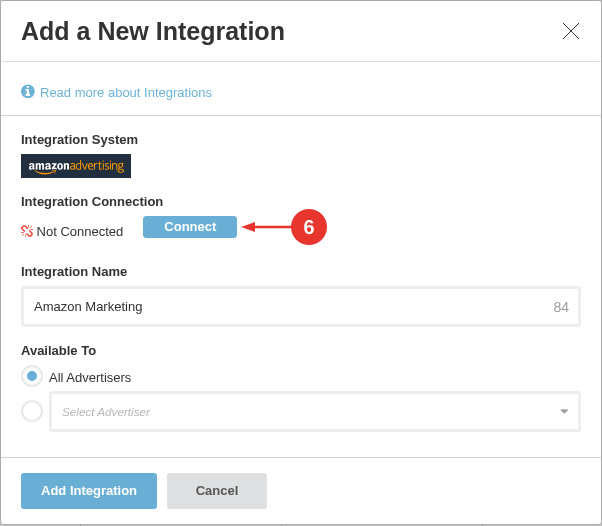Click the All Advertisers label
The width and height of the screenshot is (602, 526).
pos(90,377)
